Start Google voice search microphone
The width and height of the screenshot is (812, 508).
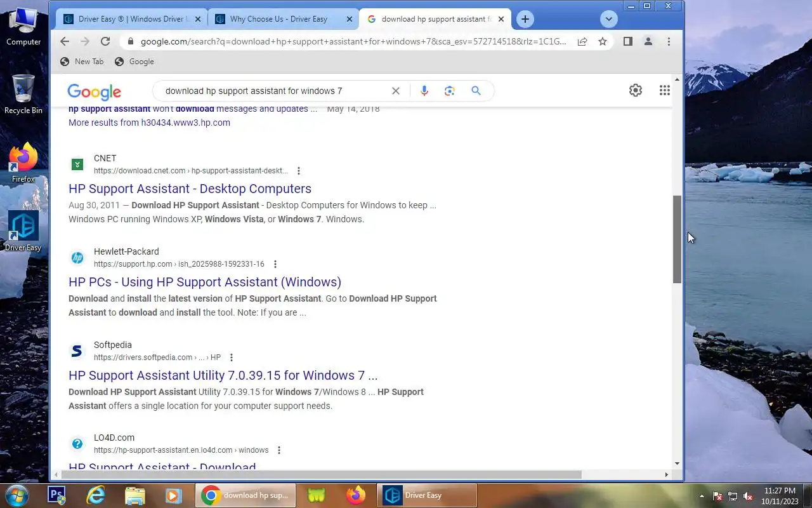click(424, 91)
